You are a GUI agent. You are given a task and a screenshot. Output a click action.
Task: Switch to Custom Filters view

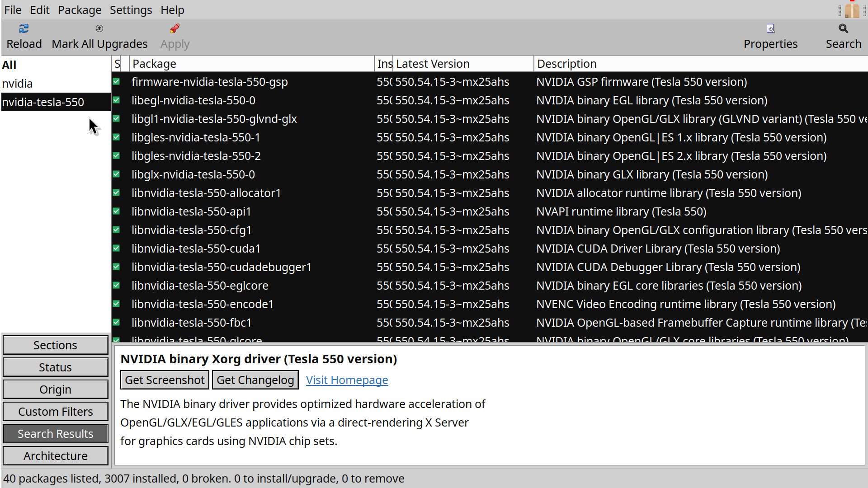click(x=56, y=412)
